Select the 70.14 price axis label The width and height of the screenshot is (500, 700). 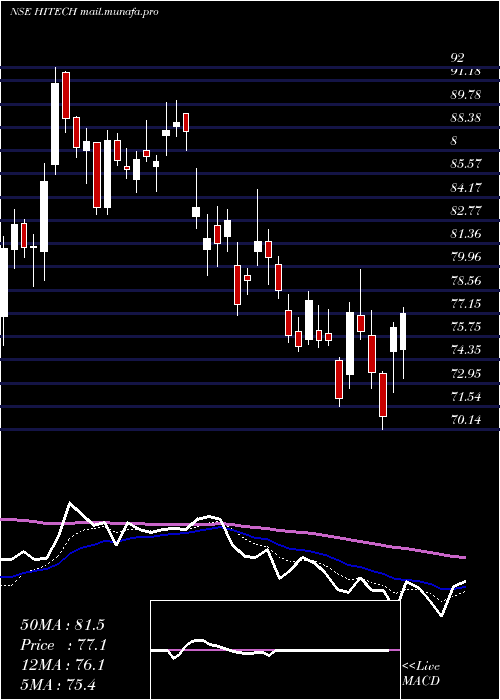[x=466, y=420]
